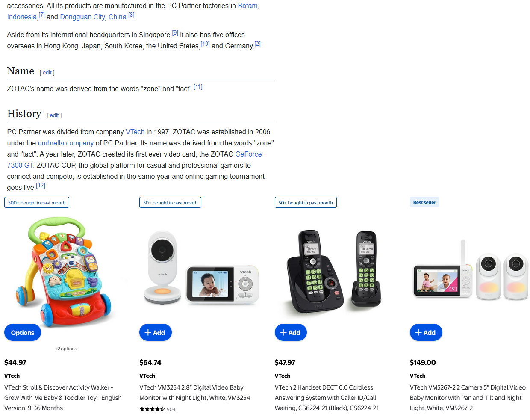Follow the Dongguan City link
Screen dimensions: 530x420
[82, 17]
